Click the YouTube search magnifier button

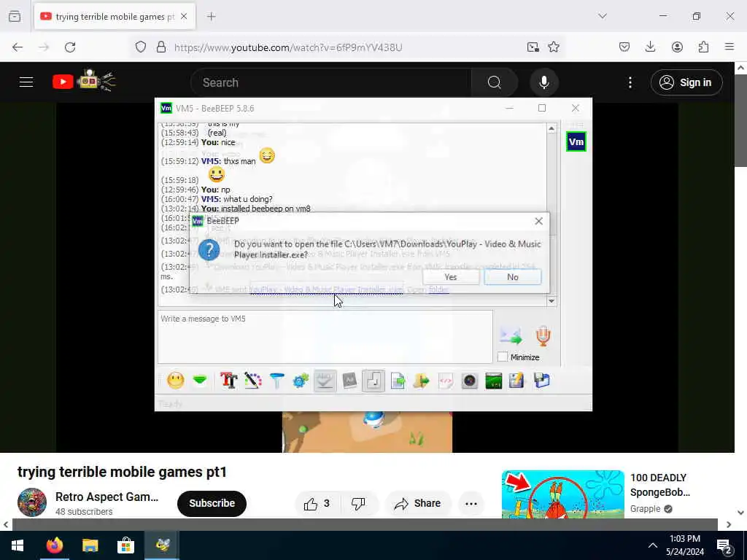495,82
